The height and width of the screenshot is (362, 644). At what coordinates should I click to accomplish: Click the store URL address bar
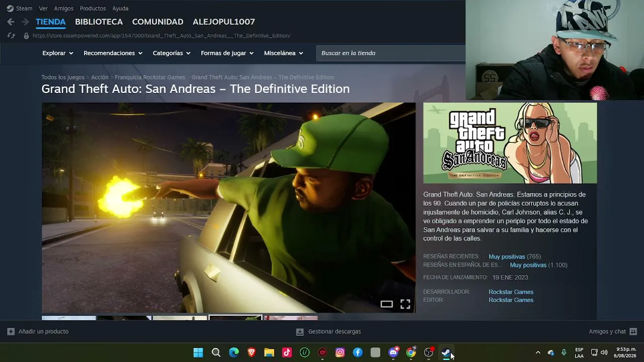pyautogui.click(x=162, y=36)
